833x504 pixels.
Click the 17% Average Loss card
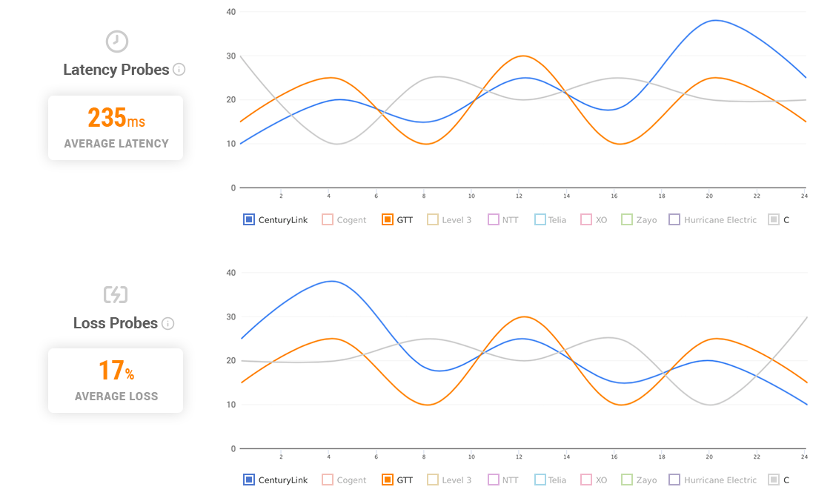click(116, 380)
